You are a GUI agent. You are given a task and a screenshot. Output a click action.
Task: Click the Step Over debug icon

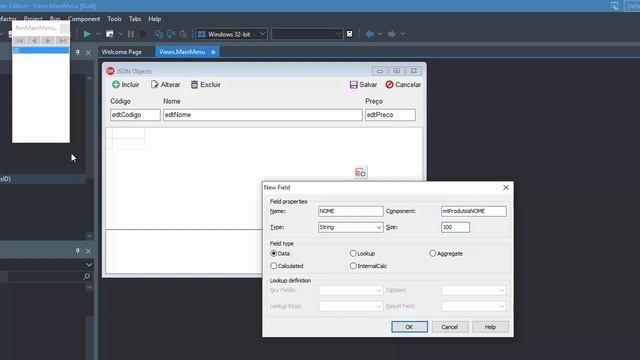(171, 34)
